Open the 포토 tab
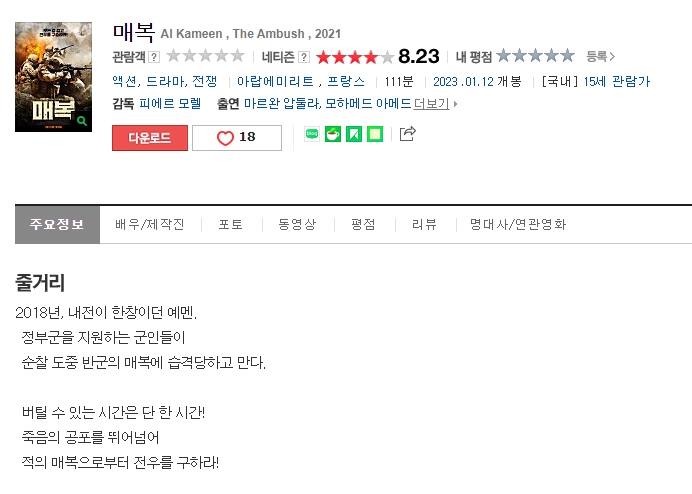This screenshot has width=692, height=494. click(x=231, y=224)
